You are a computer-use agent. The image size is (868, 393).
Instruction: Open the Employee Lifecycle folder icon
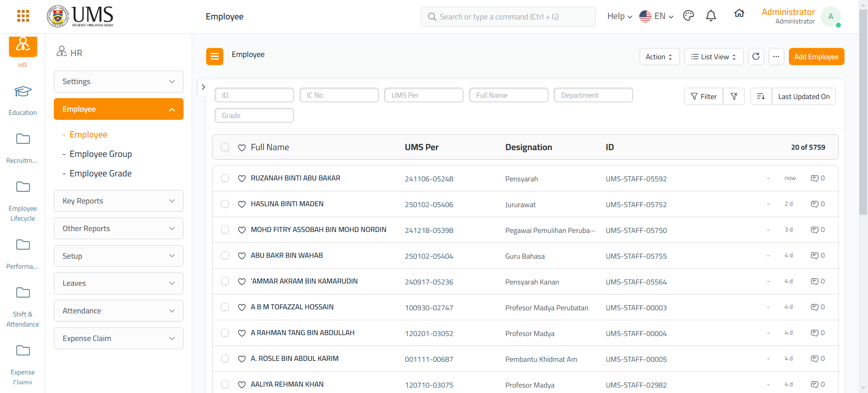pyautogui.click(x=23, y=187)
